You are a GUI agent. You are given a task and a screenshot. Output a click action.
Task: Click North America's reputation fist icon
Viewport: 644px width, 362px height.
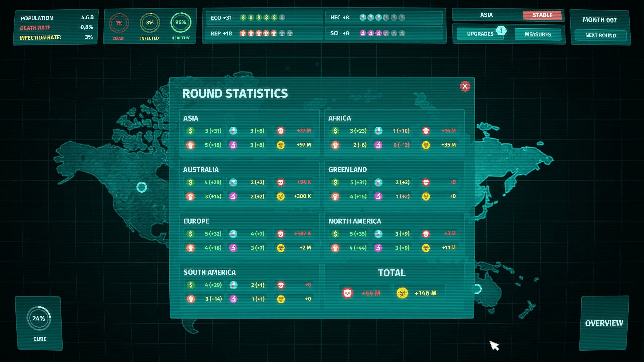click(x=335, y=248)
